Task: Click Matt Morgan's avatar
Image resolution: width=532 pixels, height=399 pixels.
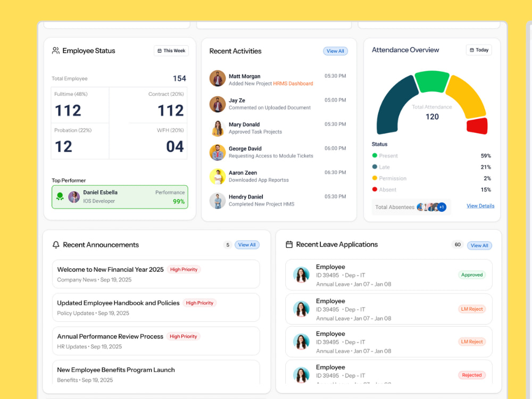Action: pos(218,78)
